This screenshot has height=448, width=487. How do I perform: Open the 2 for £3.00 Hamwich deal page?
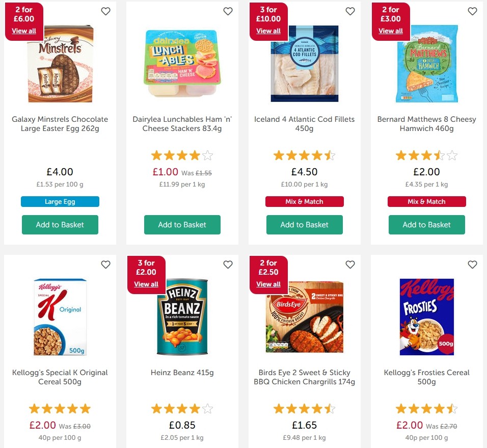[x=391, y=31]
